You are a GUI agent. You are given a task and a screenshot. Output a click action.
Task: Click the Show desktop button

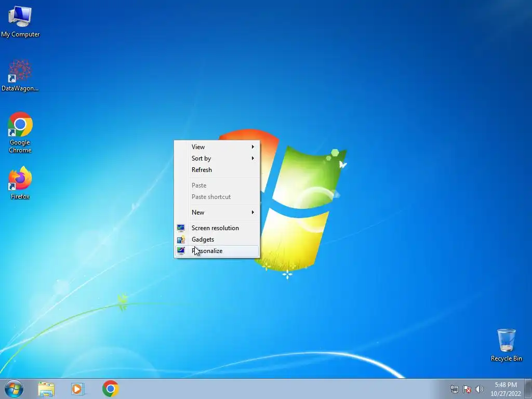(x=528, y=389)
